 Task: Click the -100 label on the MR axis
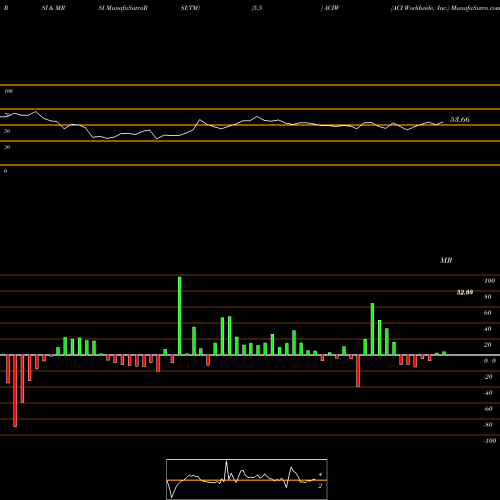[x=490, y=441]
